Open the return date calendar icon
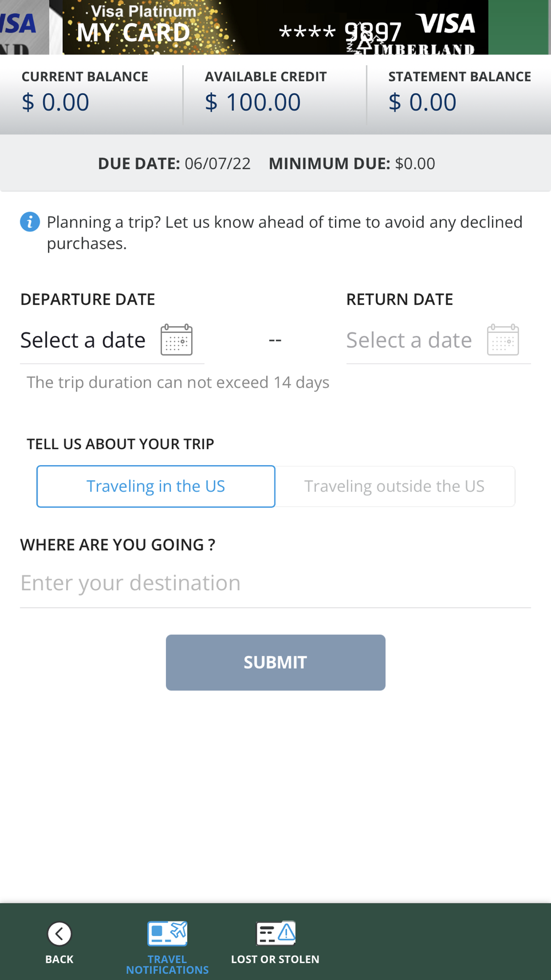 tap(503, 340)
